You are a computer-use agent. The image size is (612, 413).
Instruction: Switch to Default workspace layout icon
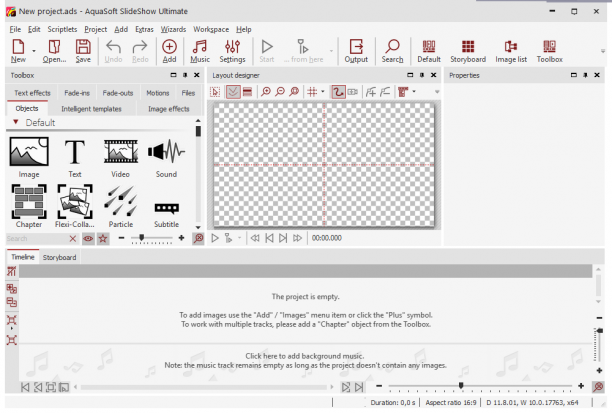click(x=429, y=51)
